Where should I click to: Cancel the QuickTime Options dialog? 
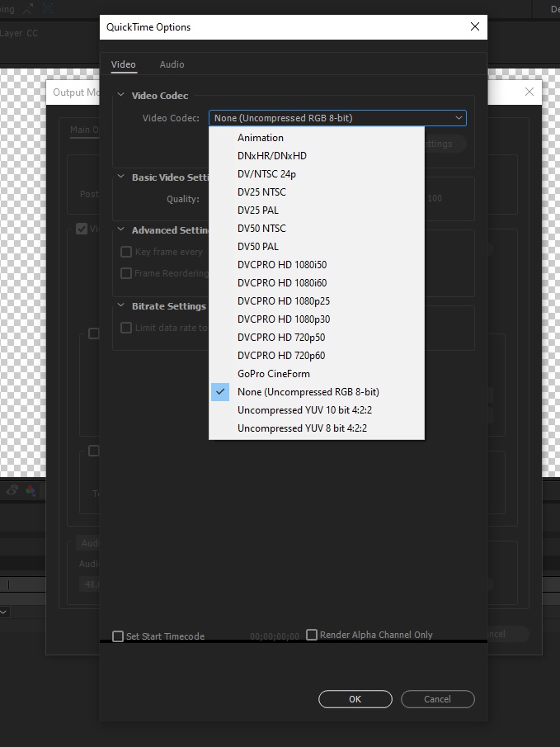(x=438, y=699)
